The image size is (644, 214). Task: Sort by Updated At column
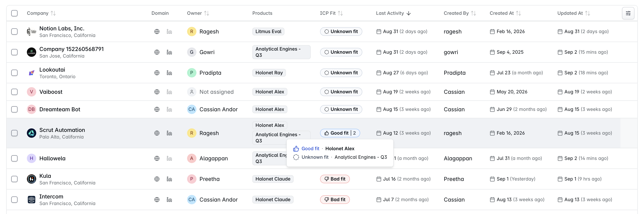[574, 13]
